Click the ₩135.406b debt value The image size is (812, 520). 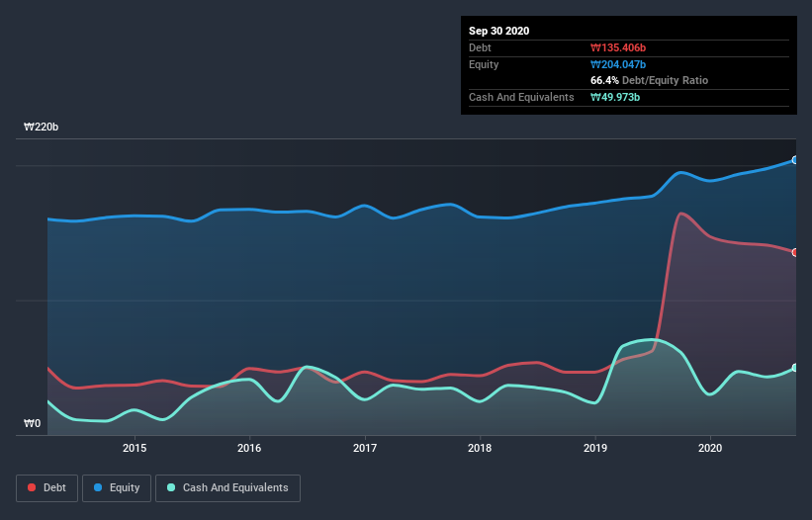click(x=618, y=47)
